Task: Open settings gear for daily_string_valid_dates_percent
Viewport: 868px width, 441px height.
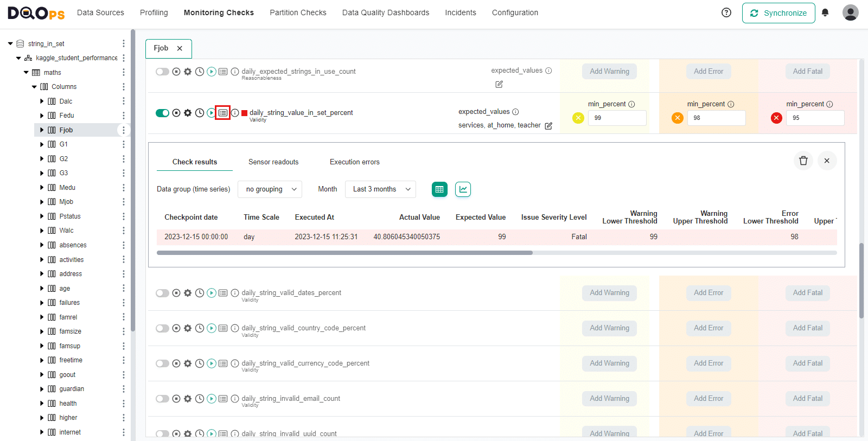Action: 188,293
